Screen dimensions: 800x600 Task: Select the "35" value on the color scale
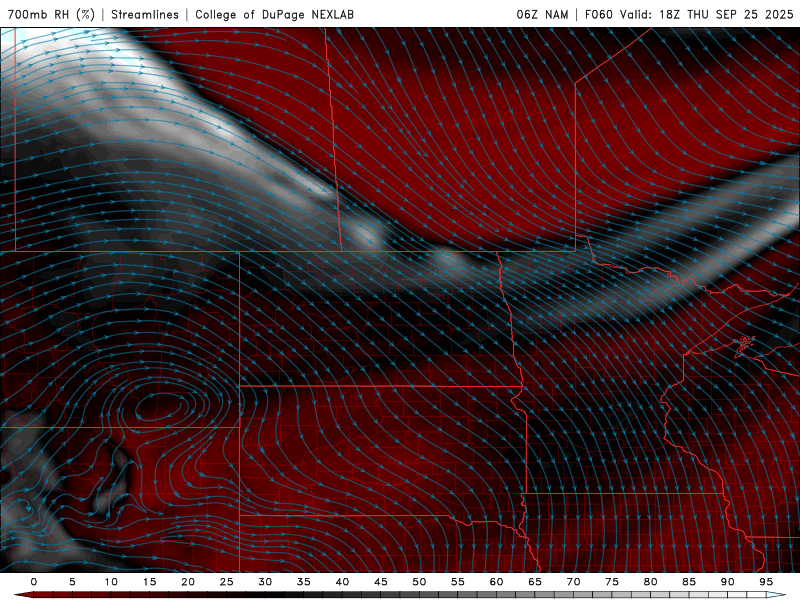click(x=304, y=582)
